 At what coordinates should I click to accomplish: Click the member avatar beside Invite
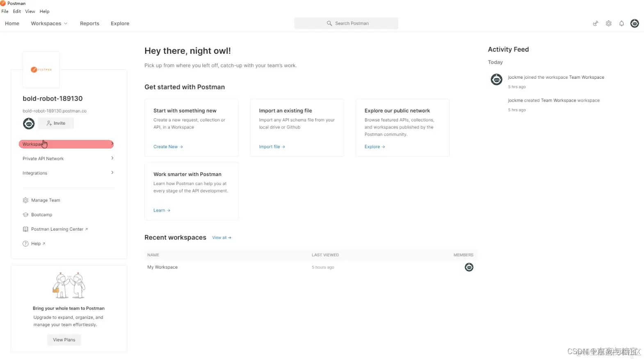29,123
